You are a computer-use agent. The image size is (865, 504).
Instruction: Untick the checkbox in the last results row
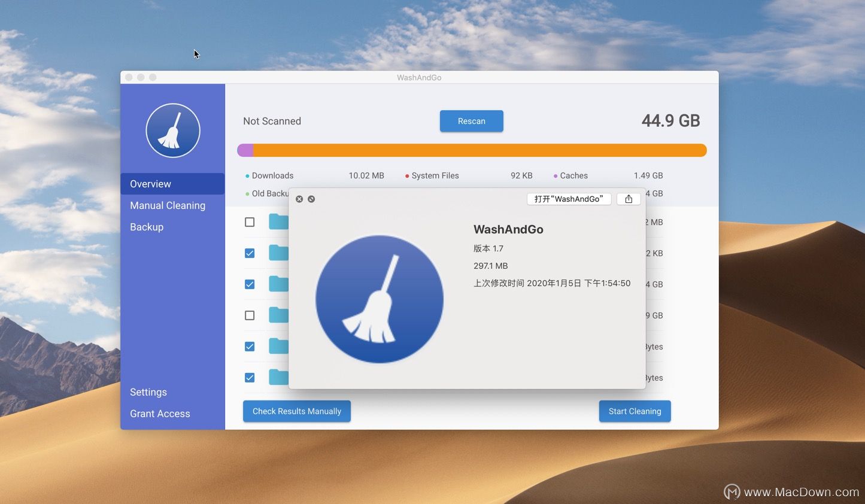(x=250, y=378)
